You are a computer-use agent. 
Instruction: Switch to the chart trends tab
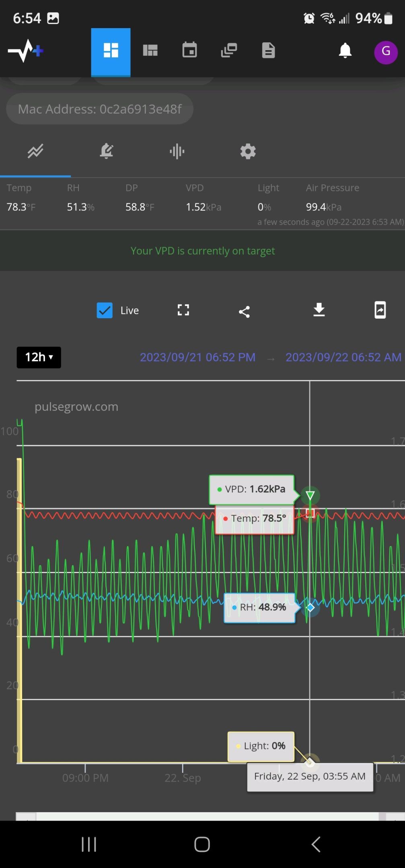(35, 151)
